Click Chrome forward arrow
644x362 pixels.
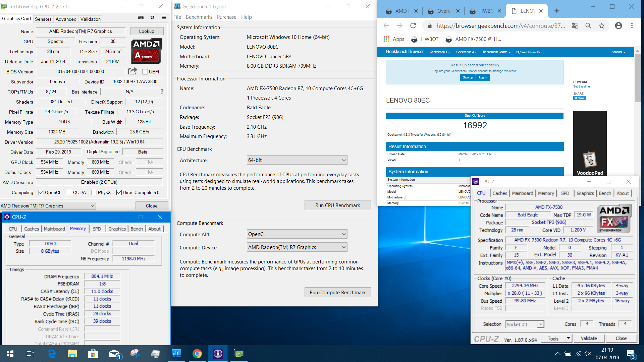tap(399, 26)
